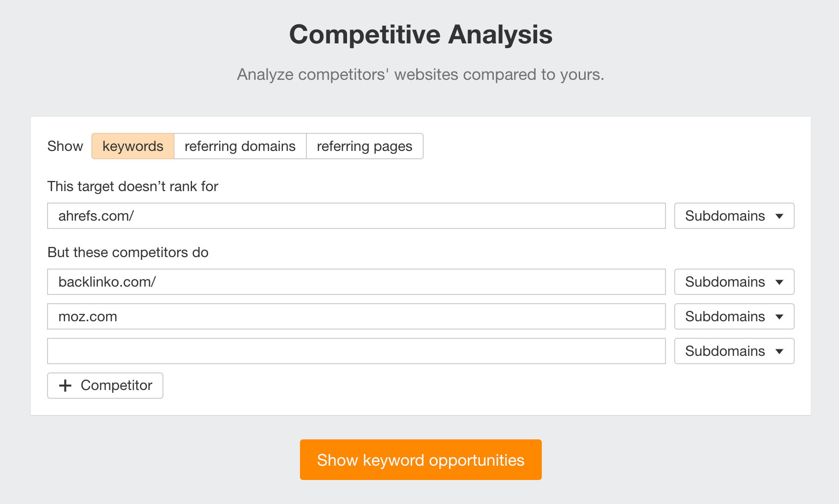Click the chevron icon beside moz.com's Subdomains label
The image size is (839, 504).
click(779, 316)
